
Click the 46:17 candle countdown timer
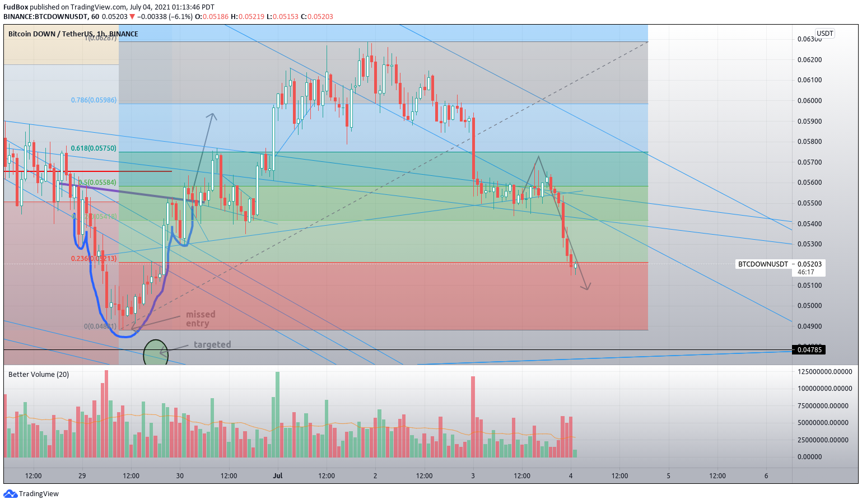point(805,272)
